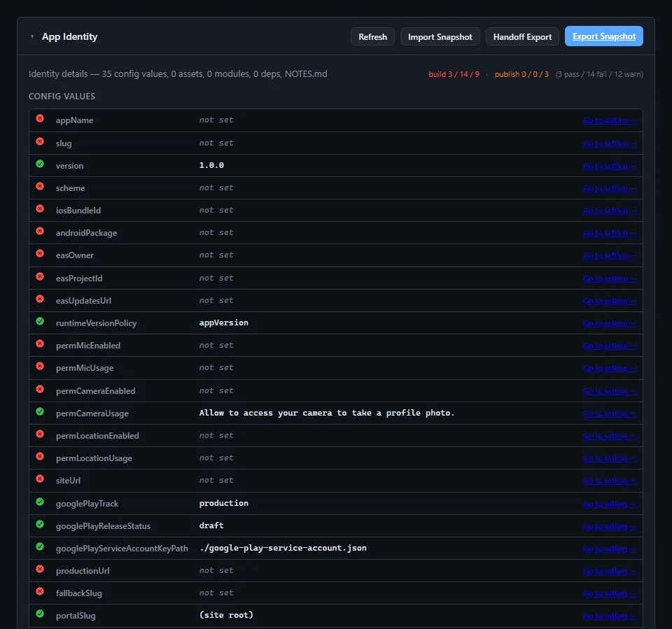Go to setting for productionUrl
The width and height of the screenshot is (672, 629).
click(x=610, y=571)
